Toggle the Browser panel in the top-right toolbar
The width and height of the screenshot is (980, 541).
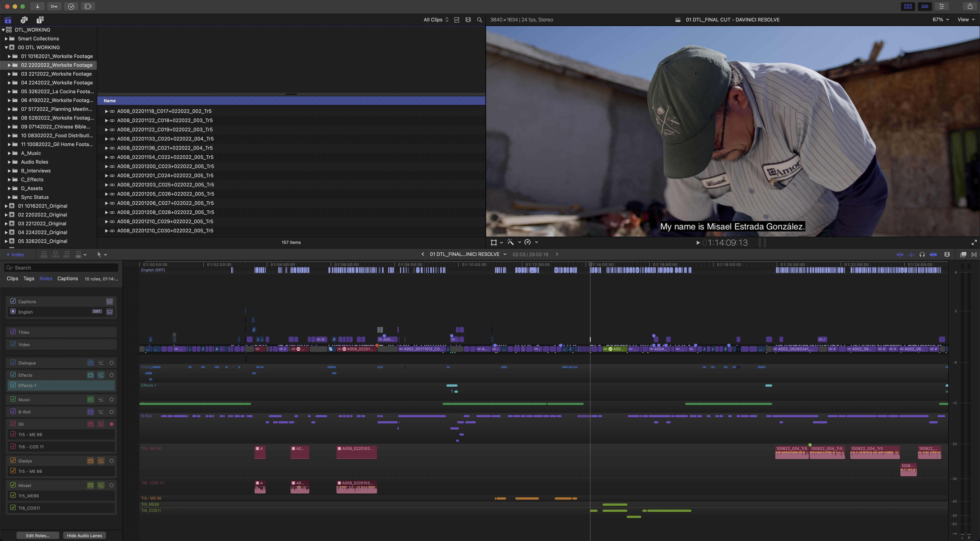[908, 7]
